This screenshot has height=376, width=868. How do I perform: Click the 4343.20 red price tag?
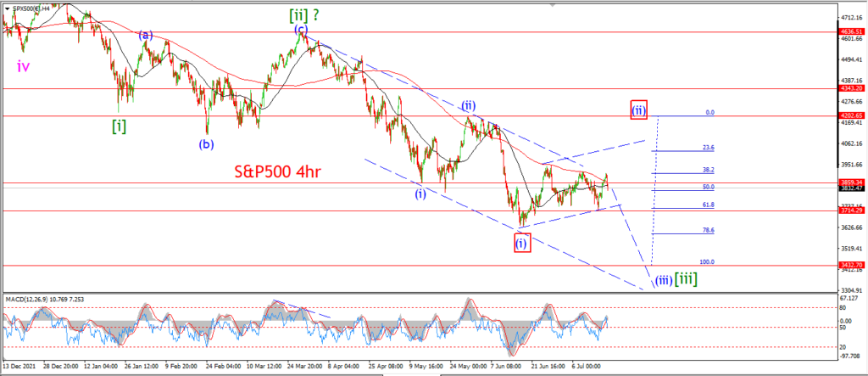(851, 88)
